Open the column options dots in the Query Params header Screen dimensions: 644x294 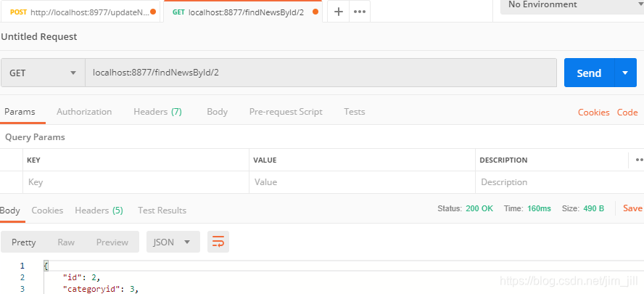click(x=639, y=160)
